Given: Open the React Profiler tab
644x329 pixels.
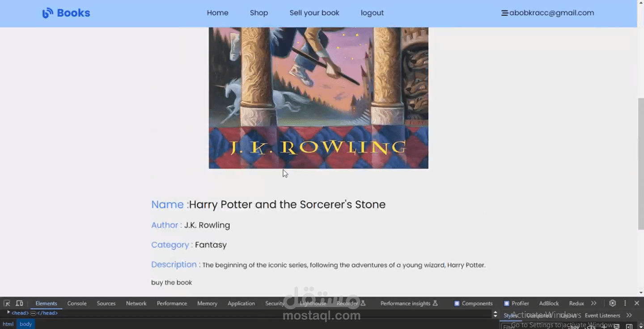Looking at the screenshot, I should 516,303.
